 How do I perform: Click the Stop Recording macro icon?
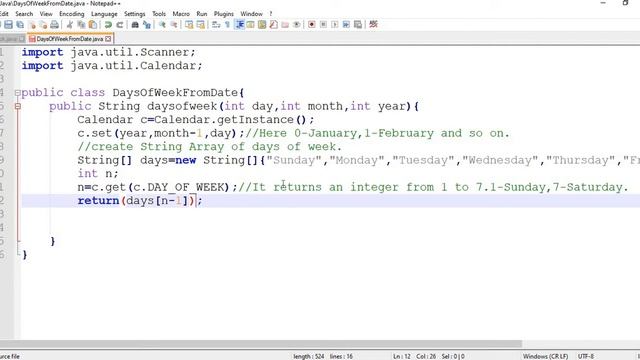(323, 24)
